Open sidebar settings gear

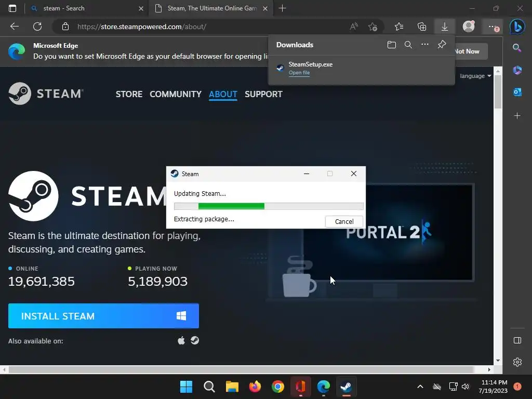tap(517, 362)
